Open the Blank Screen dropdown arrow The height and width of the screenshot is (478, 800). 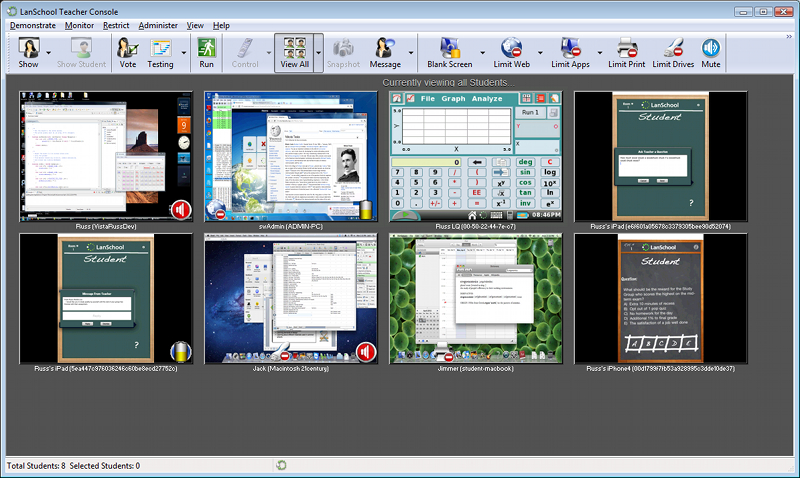pos(482,53)
